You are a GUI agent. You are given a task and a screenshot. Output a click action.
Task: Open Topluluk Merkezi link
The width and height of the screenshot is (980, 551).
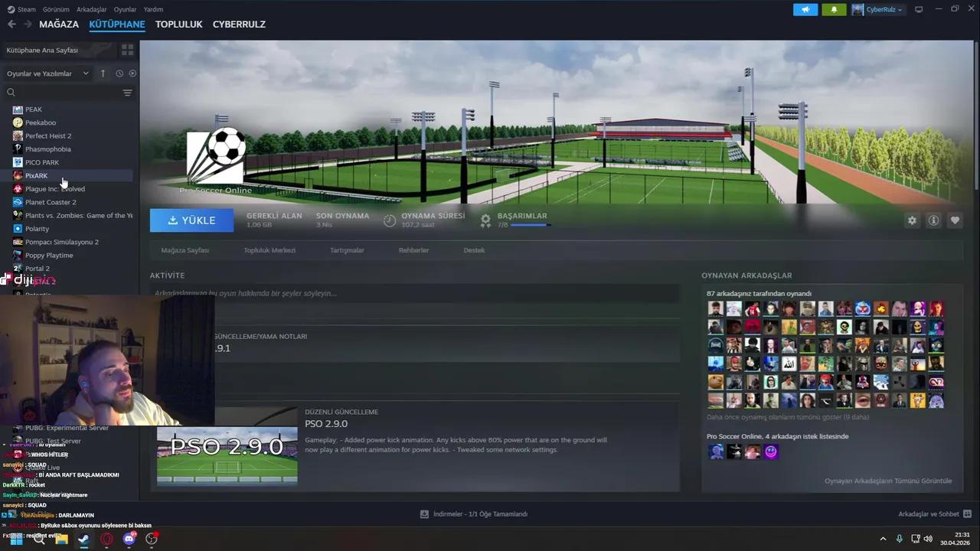tap(269, 250)
